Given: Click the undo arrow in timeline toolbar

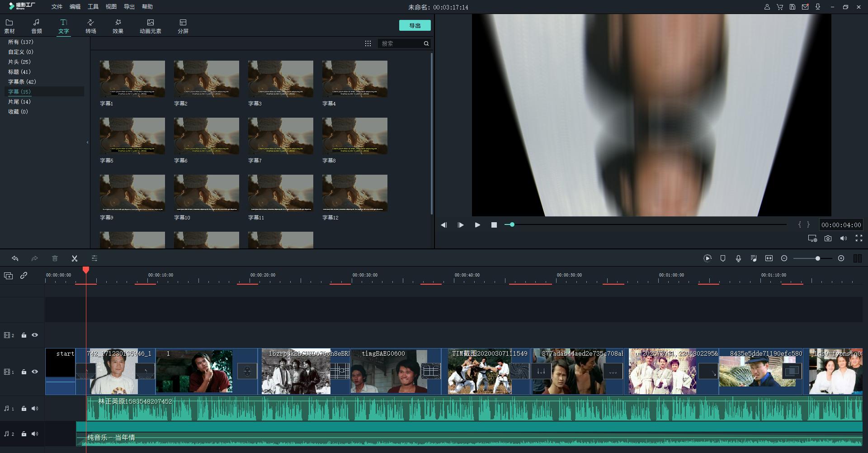Looking at the screenshot, I should pos(15,258).
